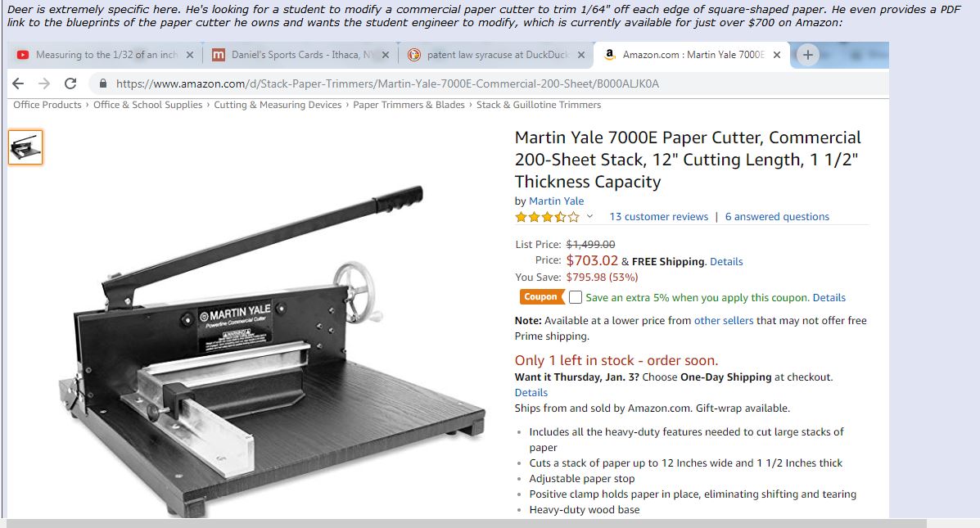980x528 pixels.
Task: Click the browser forward arrow
Action: pos(43,83)
